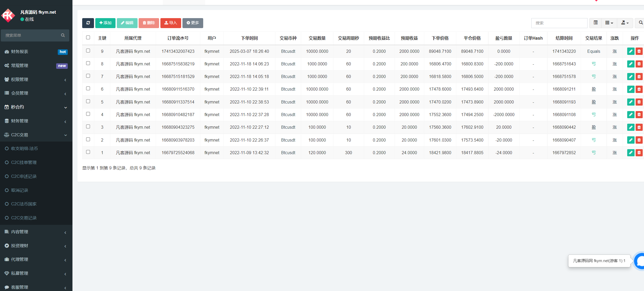Viewport: 644px width, 291px height.
Task: Open C2C挂单管理 in sidebar
Action: (x=24, y=162)
